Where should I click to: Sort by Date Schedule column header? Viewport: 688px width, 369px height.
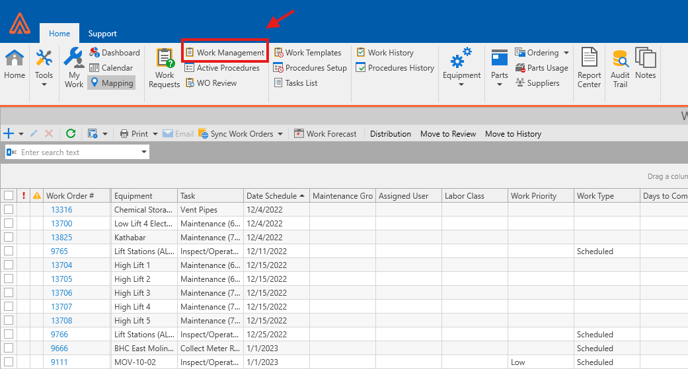(x=276, y=196)
